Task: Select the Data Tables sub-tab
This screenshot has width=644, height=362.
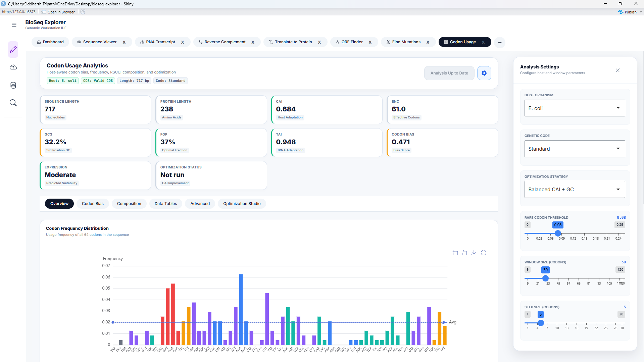Action: (166, 204)
